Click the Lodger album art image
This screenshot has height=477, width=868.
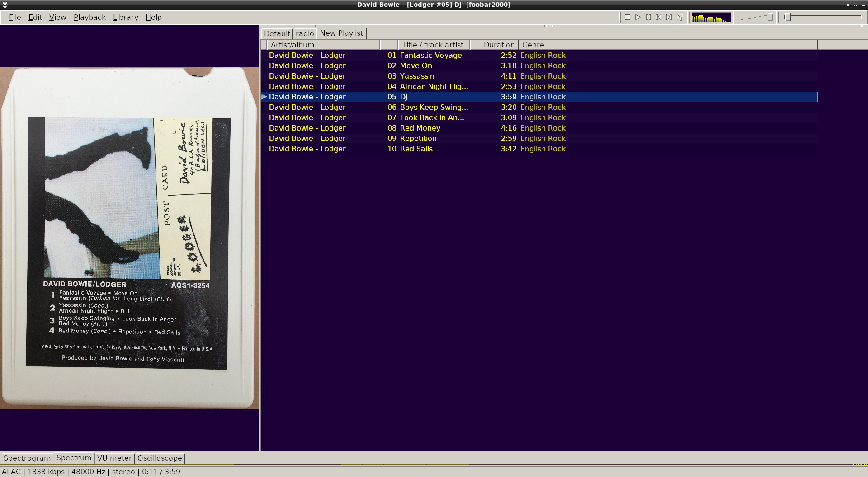coord(130,238)
